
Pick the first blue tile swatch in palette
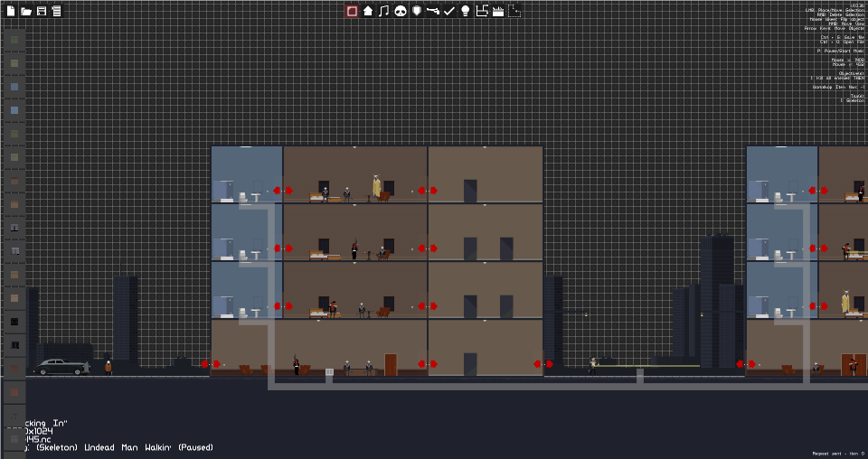point(15,87)
